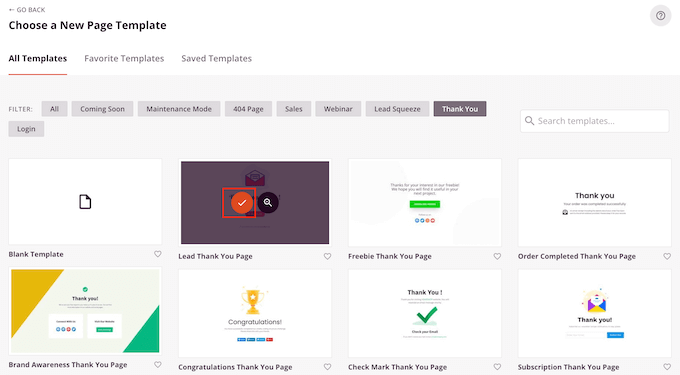The width and height of the screenshot is (680, 375).
Task: Favorite the Blank Template with heart icon
Action: click(x=158, y=254)
